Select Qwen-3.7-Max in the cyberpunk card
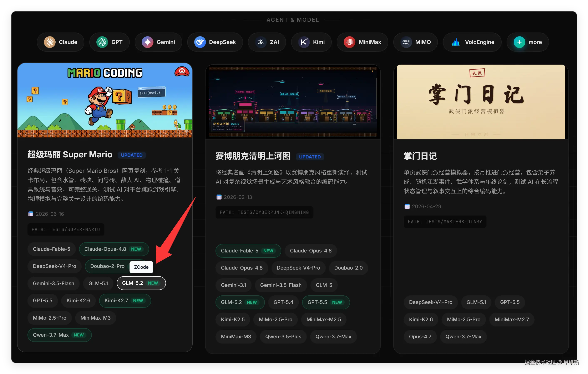 click(x=333, y=337)
